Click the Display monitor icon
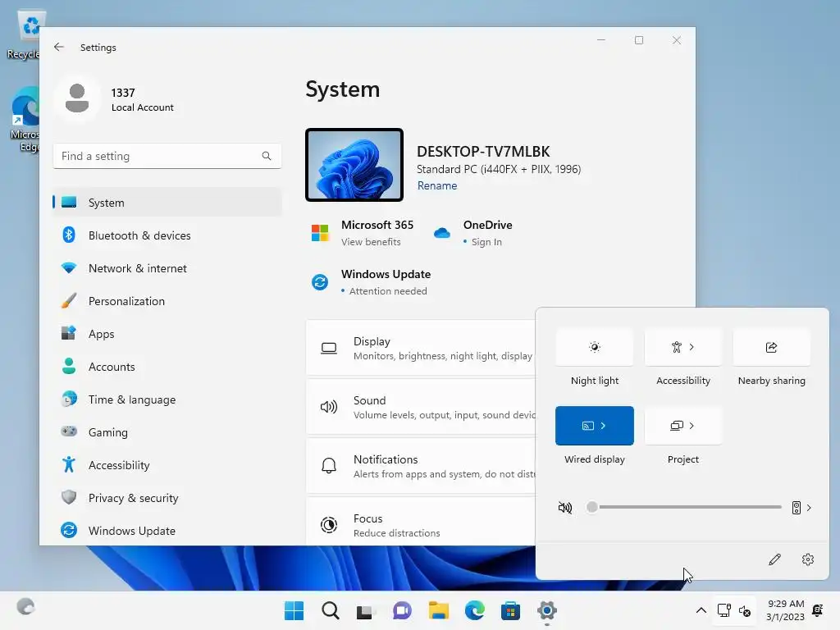 329,349
